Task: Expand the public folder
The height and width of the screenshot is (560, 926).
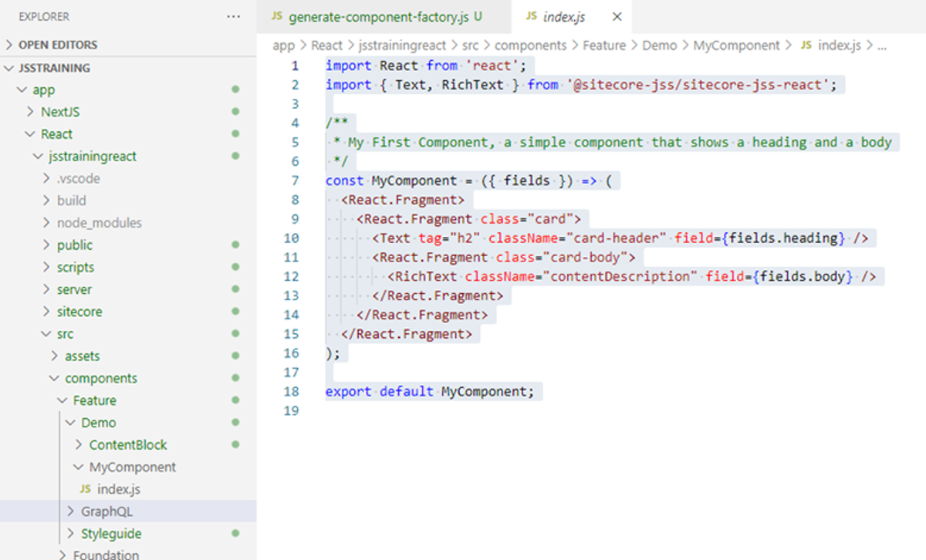Action: tap(47, 245)
